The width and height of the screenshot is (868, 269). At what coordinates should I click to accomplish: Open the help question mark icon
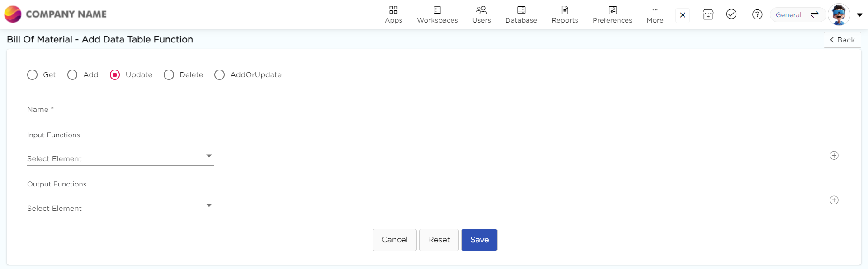[757, 14]
